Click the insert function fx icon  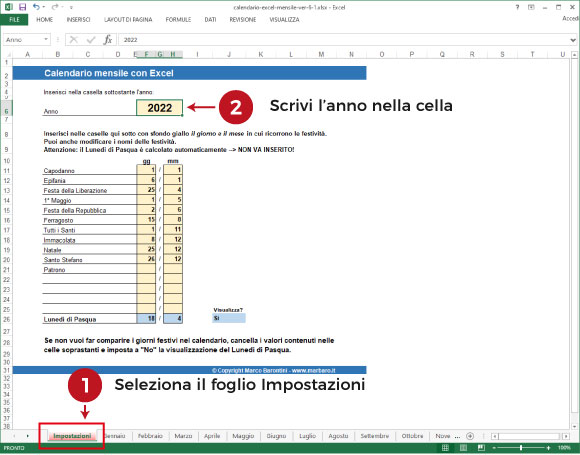(x=107, y=40)
